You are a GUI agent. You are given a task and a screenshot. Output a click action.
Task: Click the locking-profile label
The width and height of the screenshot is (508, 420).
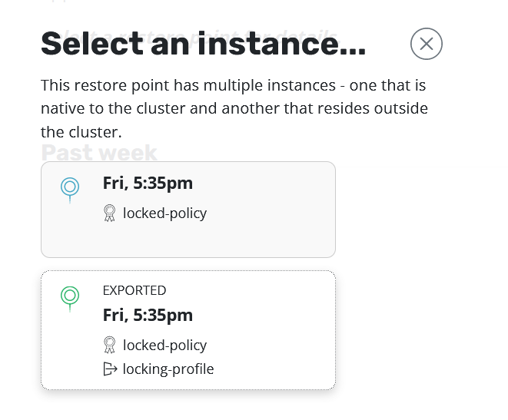pos(168,369)
